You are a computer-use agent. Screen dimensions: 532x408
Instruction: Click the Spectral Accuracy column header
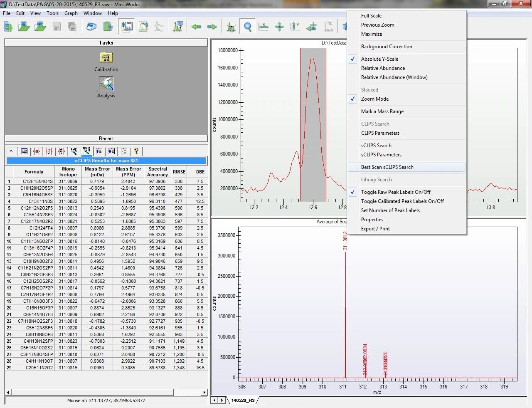coord(158,172)
